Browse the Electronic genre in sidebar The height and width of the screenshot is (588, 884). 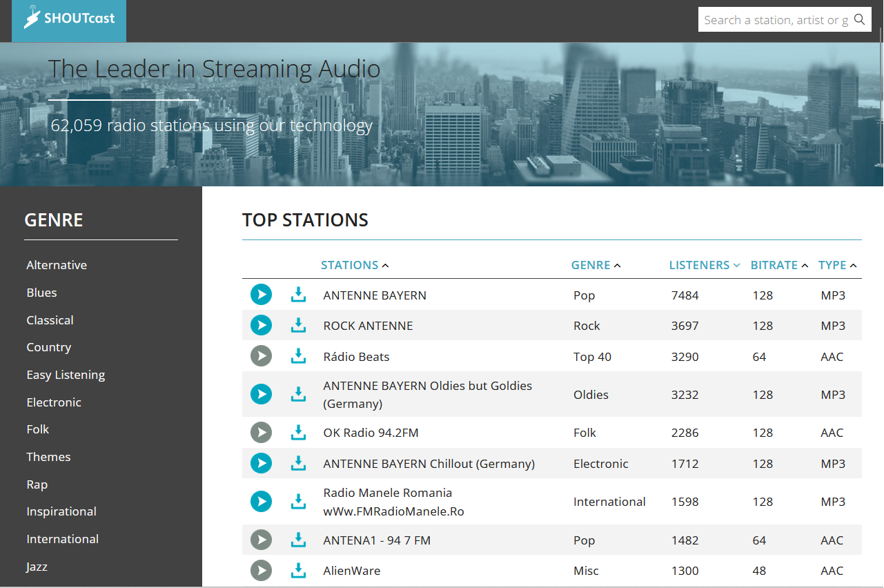[x=54, y=402]
